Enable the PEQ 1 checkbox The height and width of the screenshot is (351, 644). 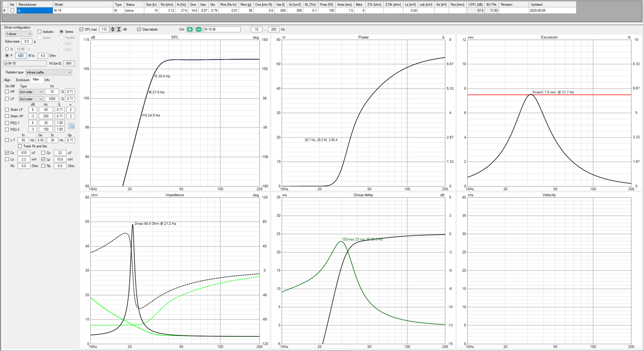[7, 123]
